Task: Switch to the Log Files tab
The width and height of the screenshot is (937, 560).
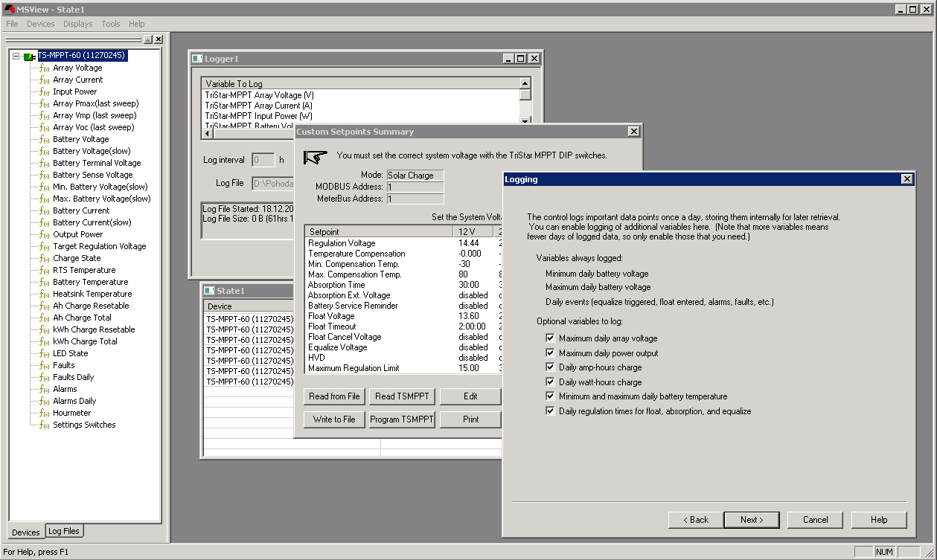Action: (x=64, y=531)
